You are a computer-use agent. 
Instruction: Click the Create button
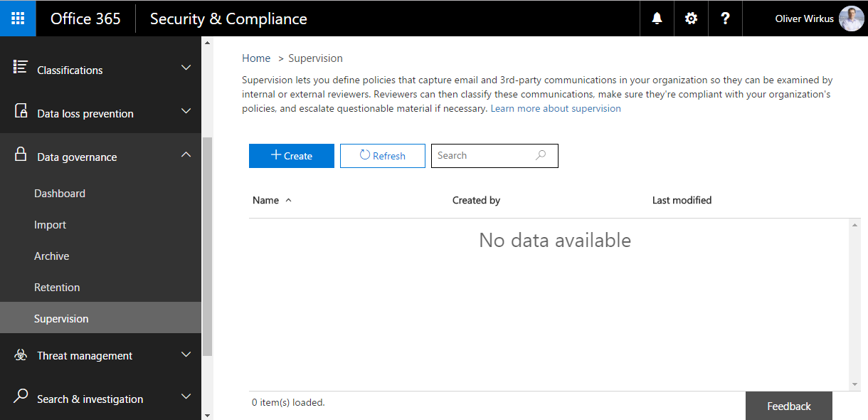(x=292, y=156)
